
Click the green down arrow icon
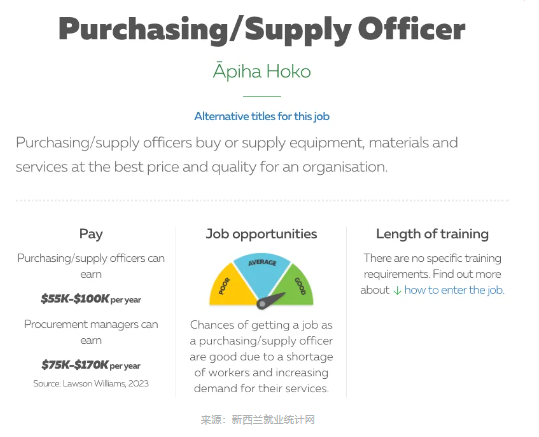[x=397, y=291]
